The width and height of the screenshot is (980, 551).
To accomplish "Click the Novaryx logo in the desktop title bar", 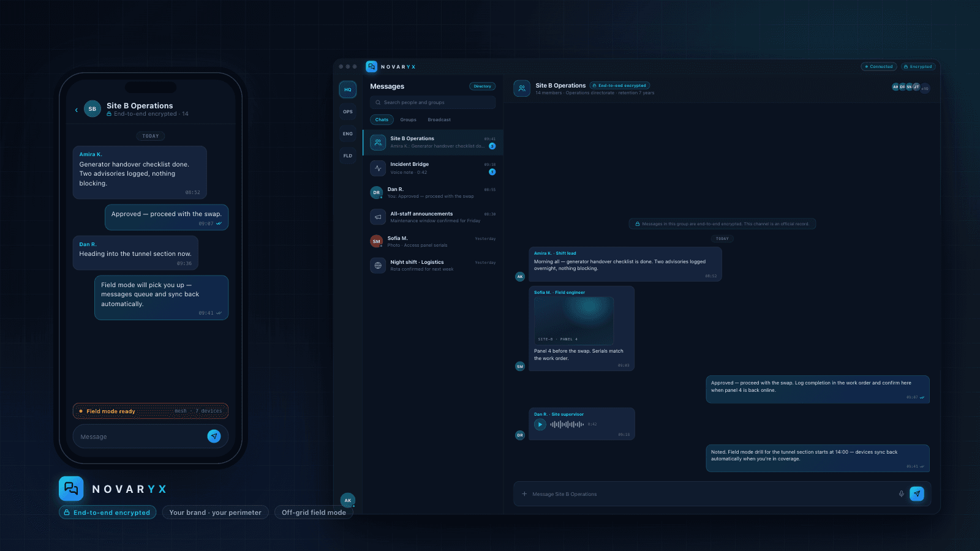I will (x=371, y=66).
